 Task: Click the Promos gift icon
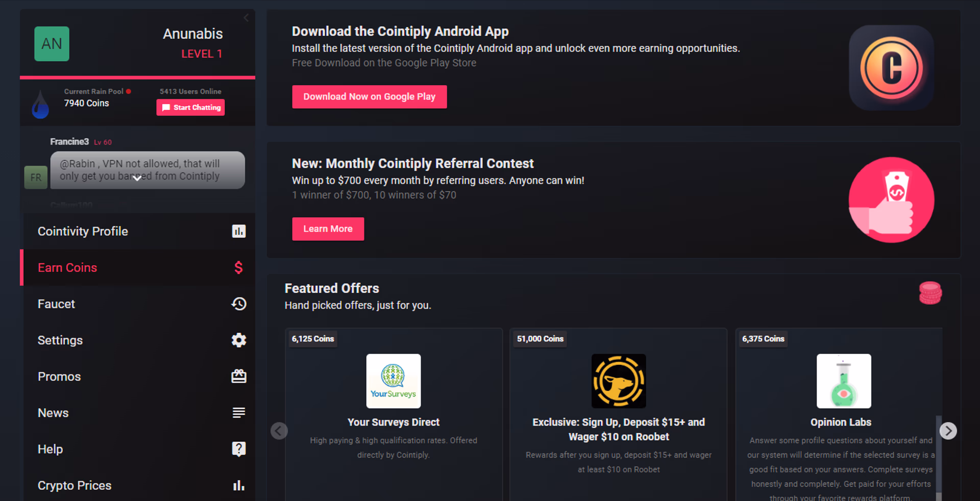[238, 376]
